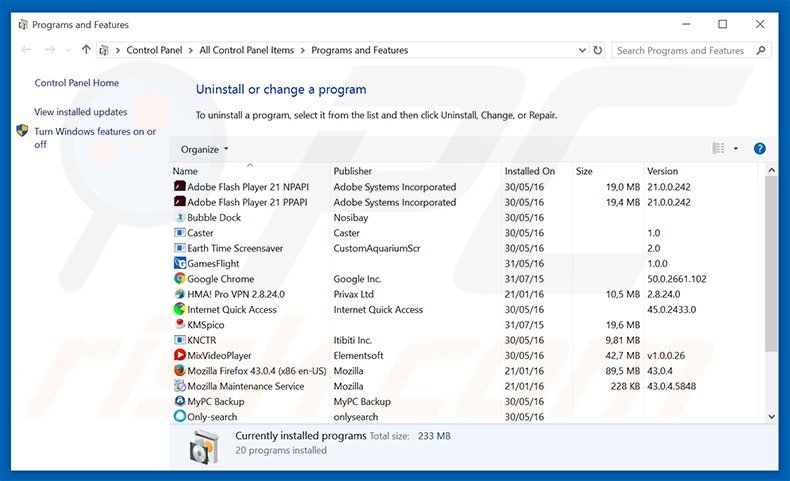Click the Mozilla Firefox icon
Screen dimensions: 790x481
pyautogui.click(x=179, y=371)
